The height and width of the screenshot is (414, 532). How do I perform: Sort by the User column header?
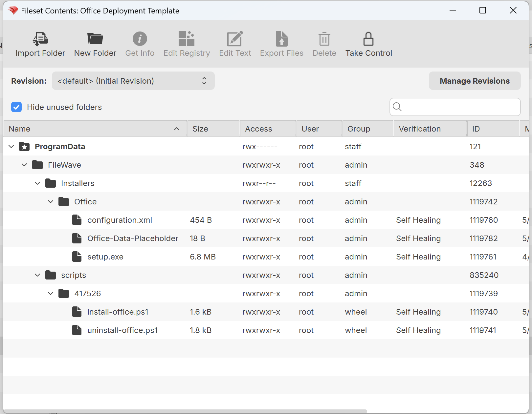[x=319, y=129]
